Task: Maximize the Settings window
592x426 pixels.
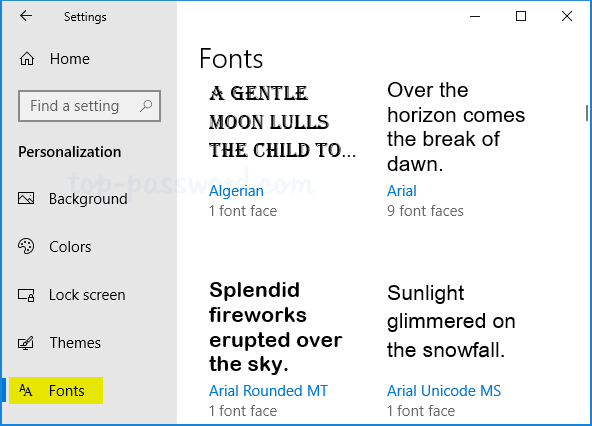Action: coord(521,16)
